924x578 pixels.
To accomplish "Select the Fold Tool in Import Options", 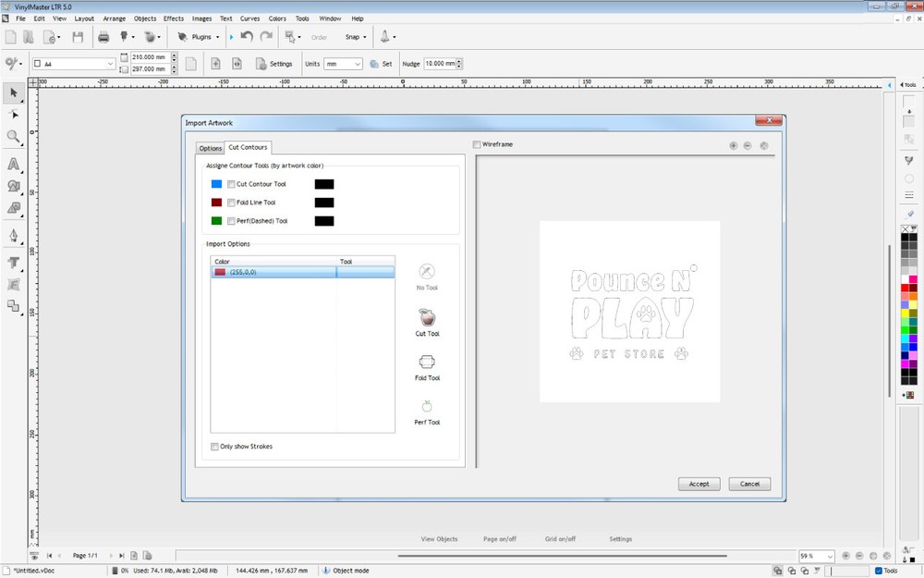I will click(x=426, y=363).
